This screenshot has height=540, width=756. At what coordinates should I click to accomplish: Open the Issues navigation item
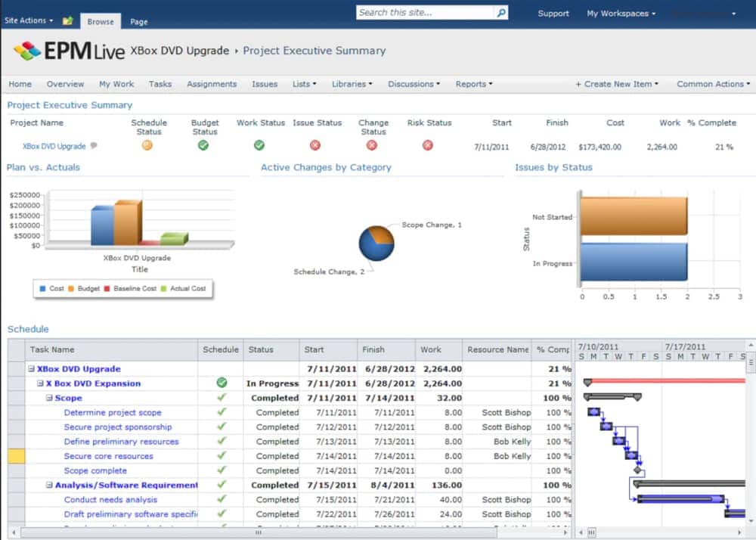[265, 84]
